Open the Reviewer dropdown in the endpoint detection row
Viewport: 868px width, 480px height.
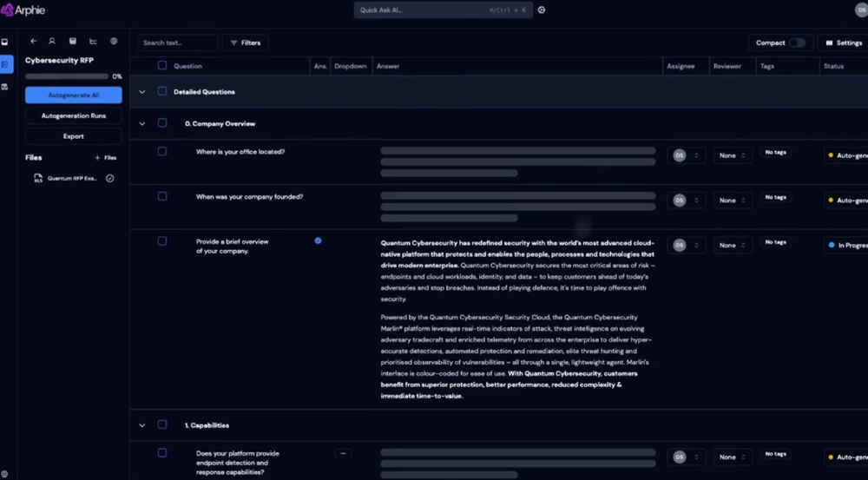[733, 457]
